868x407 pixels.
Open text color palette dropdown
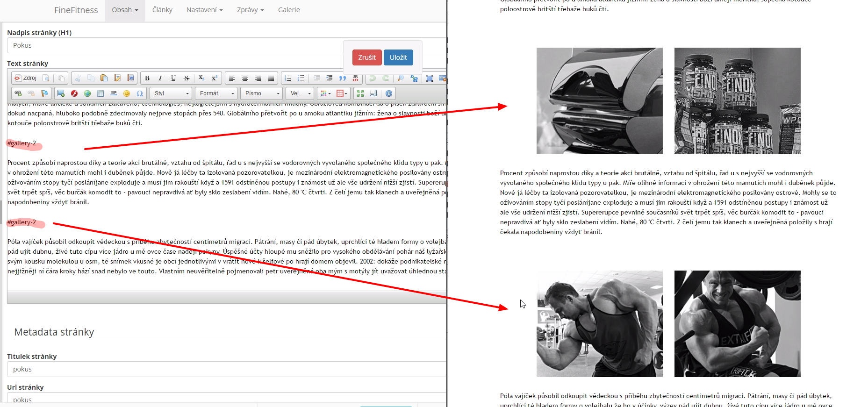pos(325,93)
